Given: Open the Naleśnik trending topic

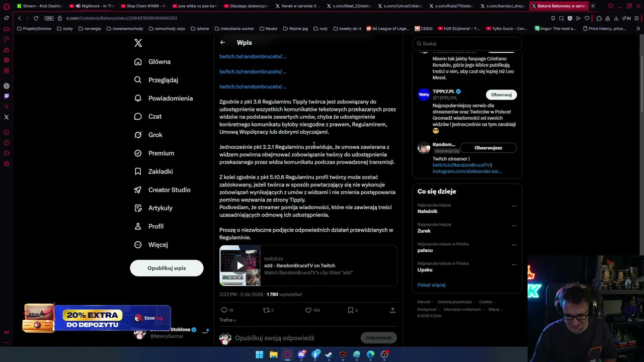Looking at the screenshot, I should coord(428,211).
